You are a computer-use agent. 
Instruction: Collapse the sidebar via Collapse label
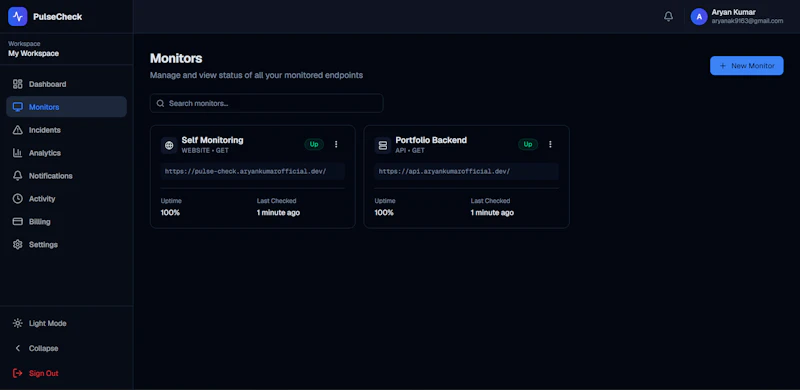pyautogui.click(x=43, y=348)
